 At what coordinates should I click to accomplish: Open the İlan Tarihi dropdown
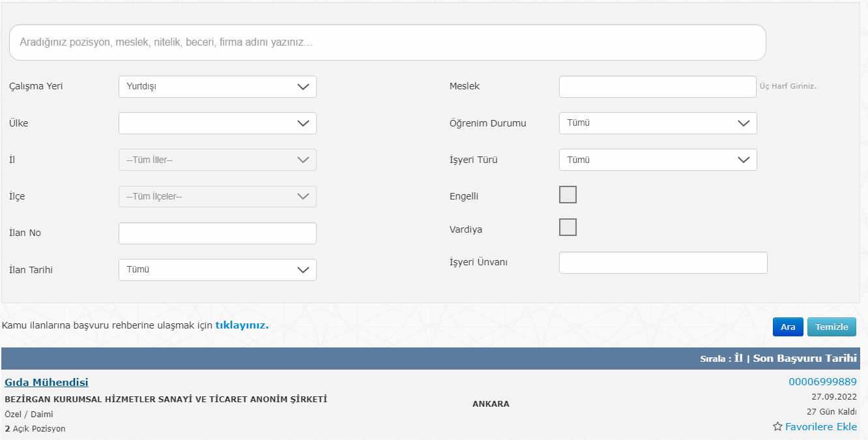coord(217,270)
